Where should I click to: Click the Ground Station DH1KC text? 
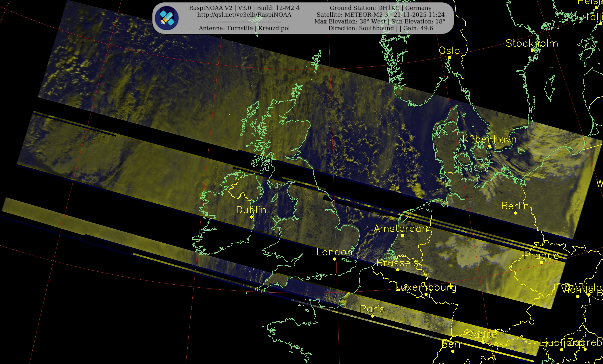click(x=381, y=8)
